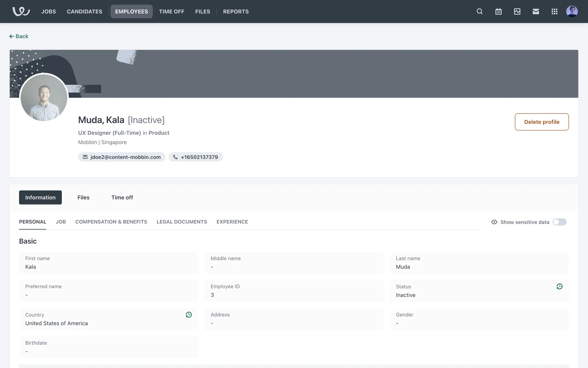Image resolution: width=588 pixels, height=368 pixels.
Task: Open the Employees nav tab
Action: (x=131, y=11)
